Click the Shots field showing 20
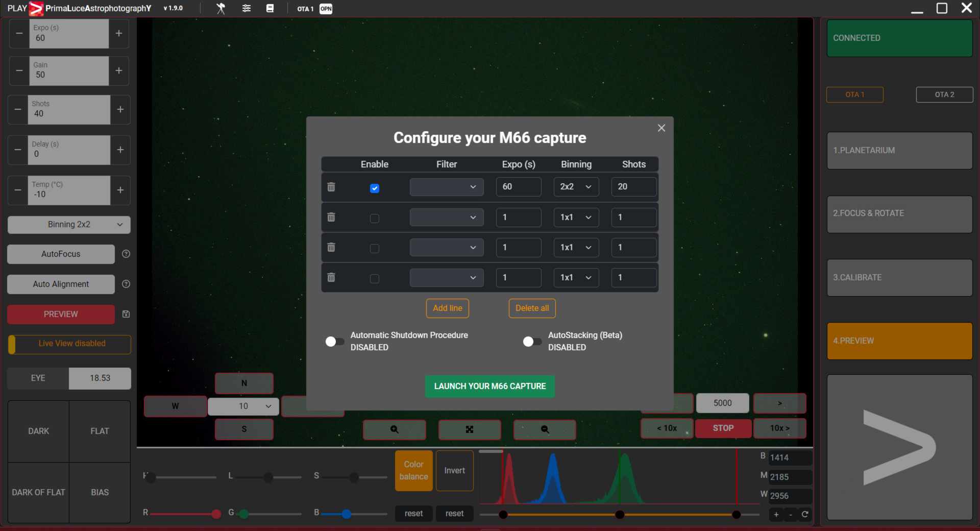980x531 pixels. (x=633, y=187)
